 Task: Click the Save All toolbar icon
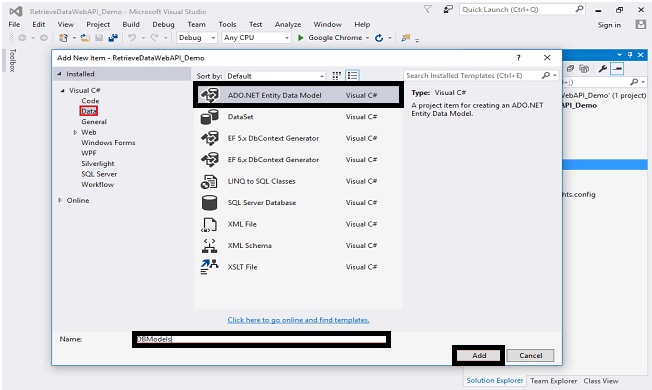[x=113, y=38]
